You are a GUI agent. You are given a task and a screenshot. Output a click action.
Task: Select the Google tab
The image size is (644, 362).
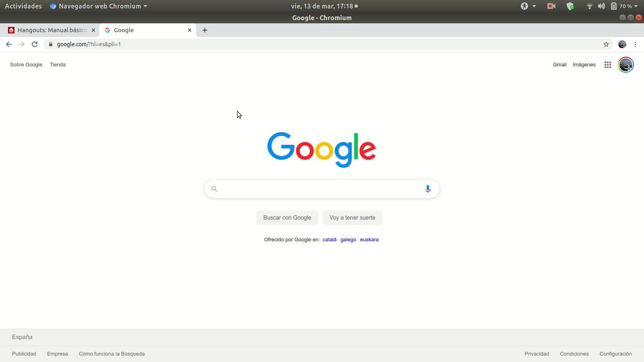tap(148, 30)
